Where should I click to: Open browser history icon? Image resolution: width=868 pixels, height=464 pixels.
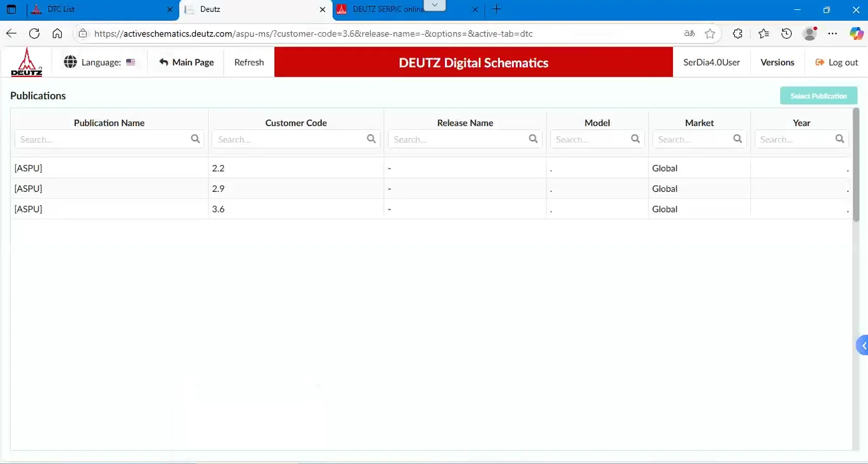point(786,33)
